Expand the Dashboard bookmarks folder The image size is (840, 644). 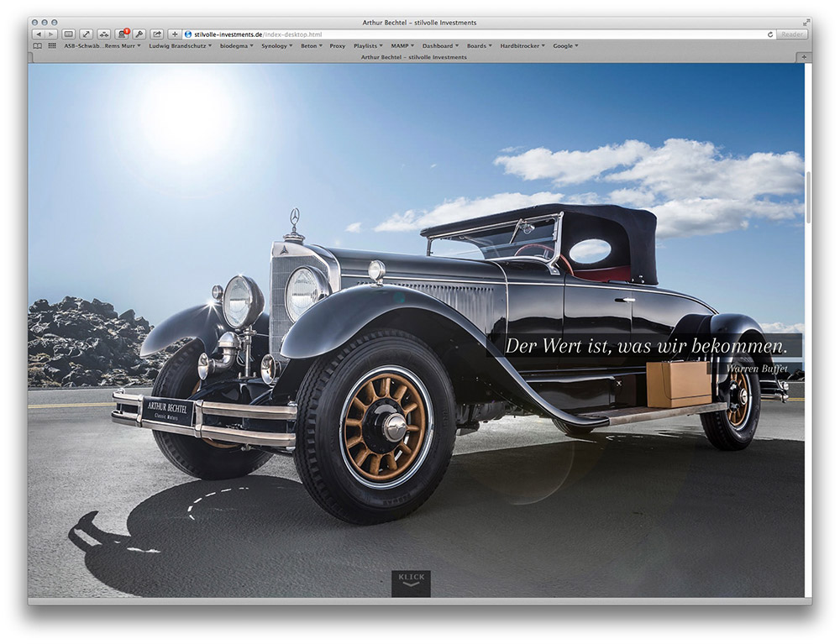pyautogui.click(x=440, y=46)
